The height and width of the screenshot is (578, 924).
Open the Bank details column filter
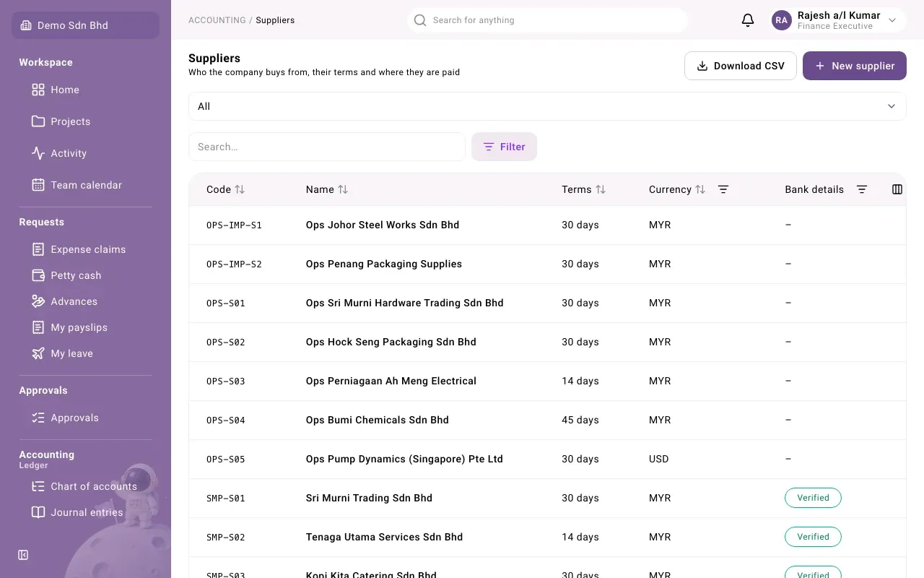862,189
